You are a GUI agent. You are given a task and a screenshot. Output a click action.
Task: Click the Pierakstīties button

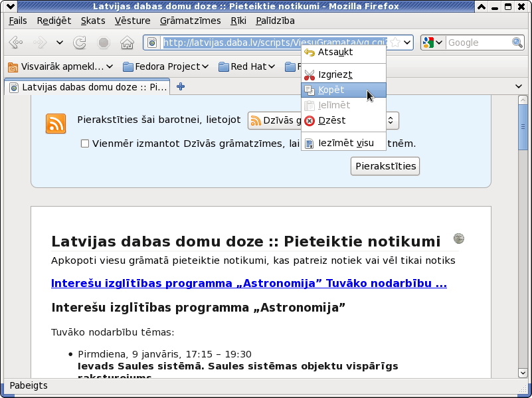[x=385, y=166]
